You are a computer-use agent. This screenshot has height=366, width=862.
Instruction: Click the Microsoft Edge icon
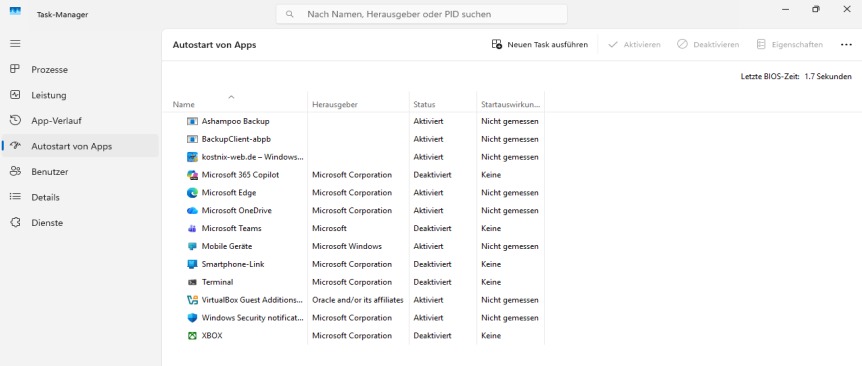pyautogui.click(x=192, y=193)
